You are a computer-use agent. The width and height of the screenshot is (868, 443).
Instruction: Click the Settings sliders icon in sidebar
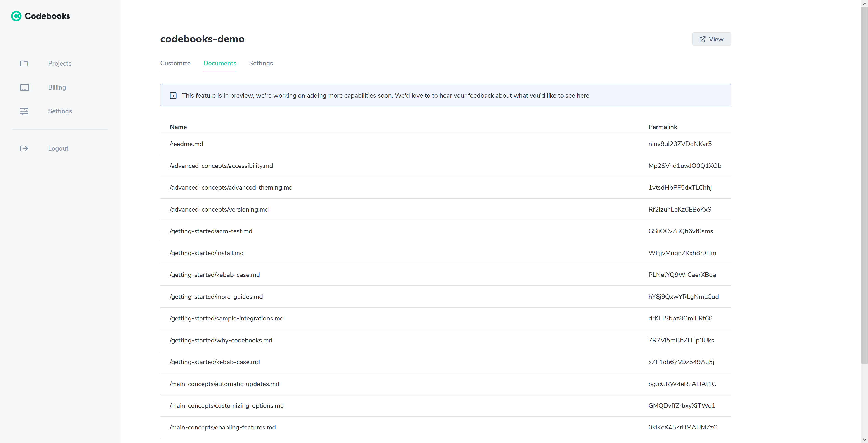(x=24, y=111)
